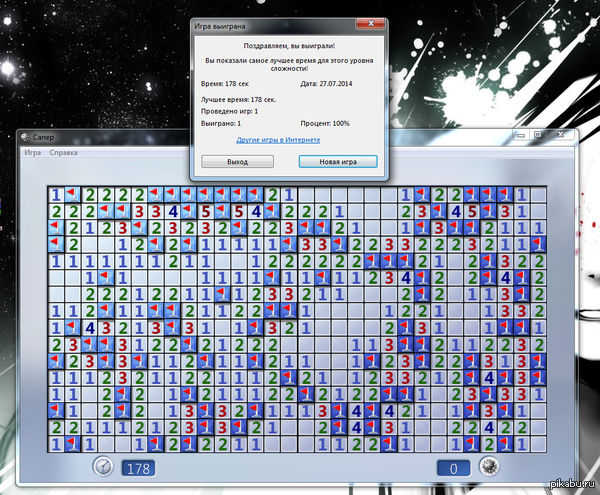
Task: Click the mine icon beside the mine counter
Action: (x=488, y=466)
